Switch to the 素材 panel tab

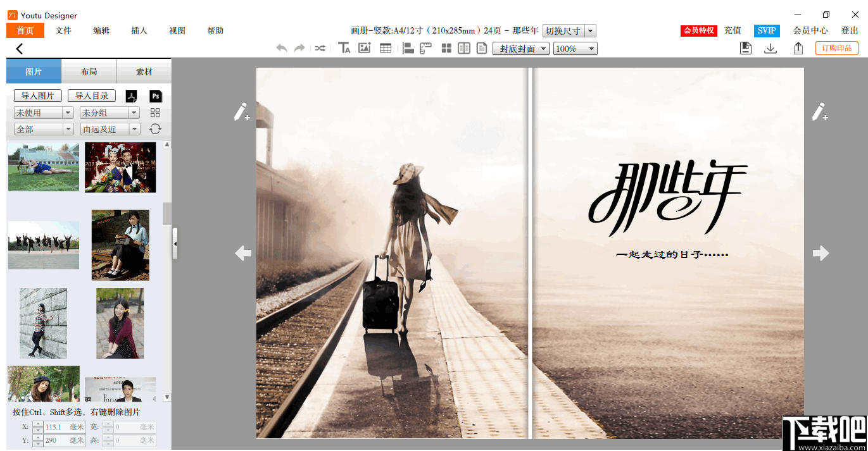point(144,71)
